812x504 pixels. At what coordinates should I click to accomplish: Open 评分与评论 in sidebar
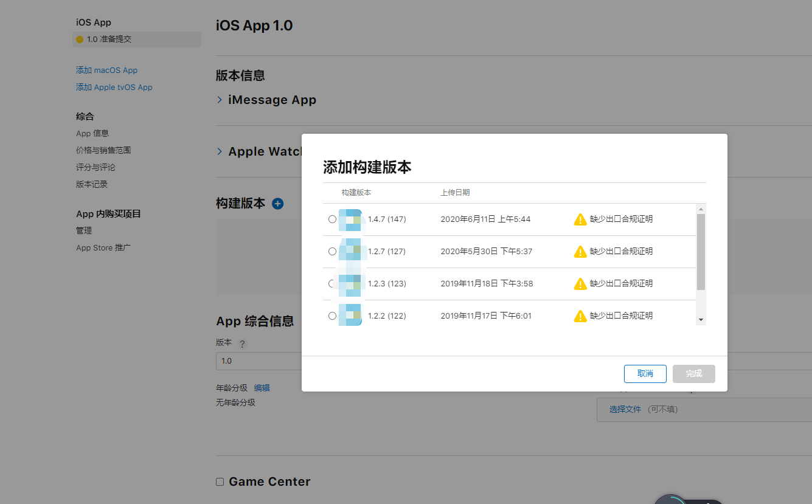[x=95, y=167]
